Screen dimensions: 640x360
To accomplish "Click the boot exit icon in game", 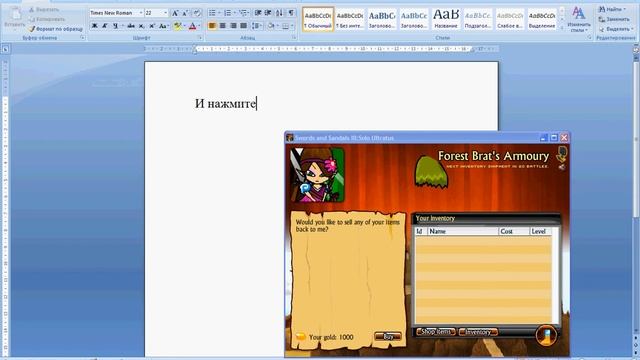I will pyautogui.click(x=547, y=336).
